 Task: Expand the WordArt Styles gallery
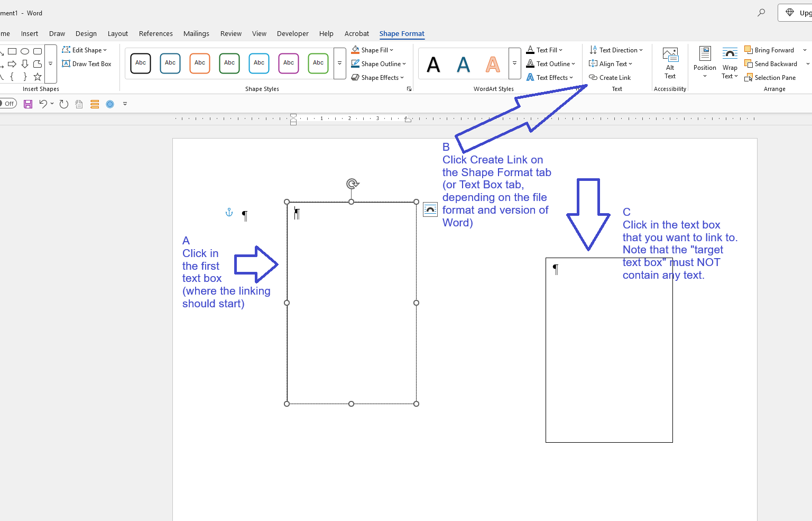pos(514,63)
